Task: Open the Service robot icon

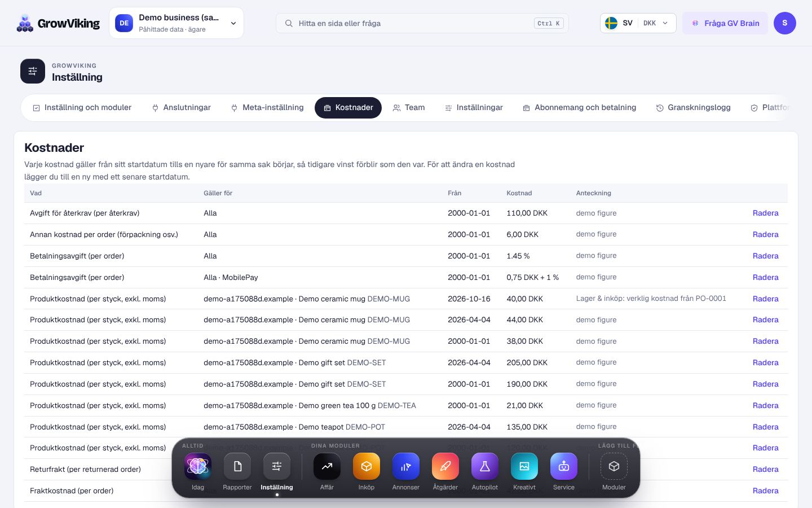Action: coord(564,466)
